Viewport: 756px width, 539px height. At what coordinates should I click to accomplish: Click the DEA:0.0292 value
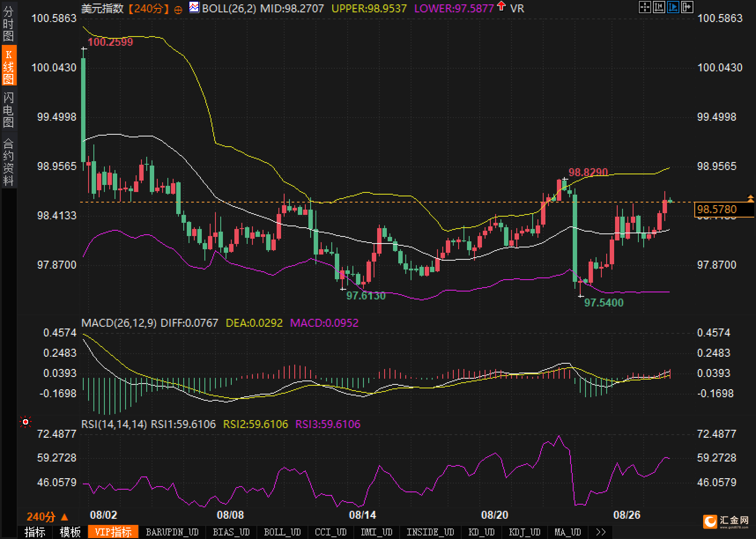point(254,323)
